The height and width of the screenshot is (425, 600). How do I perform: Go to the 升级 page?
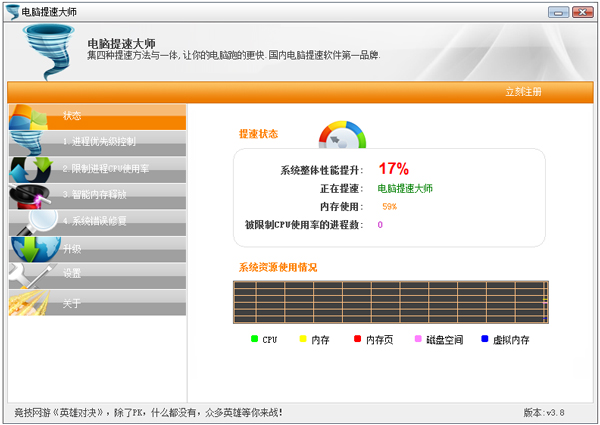pyautogui.click(x=98, y=249)
